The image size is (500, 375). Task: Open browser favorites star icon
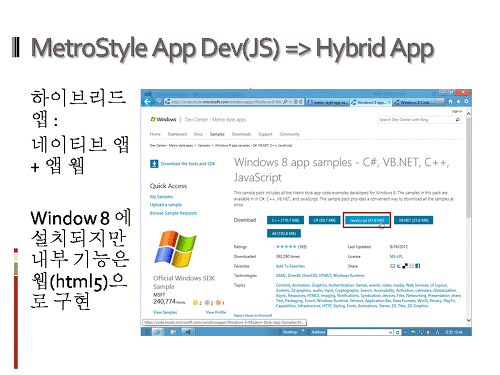point(458,101)
